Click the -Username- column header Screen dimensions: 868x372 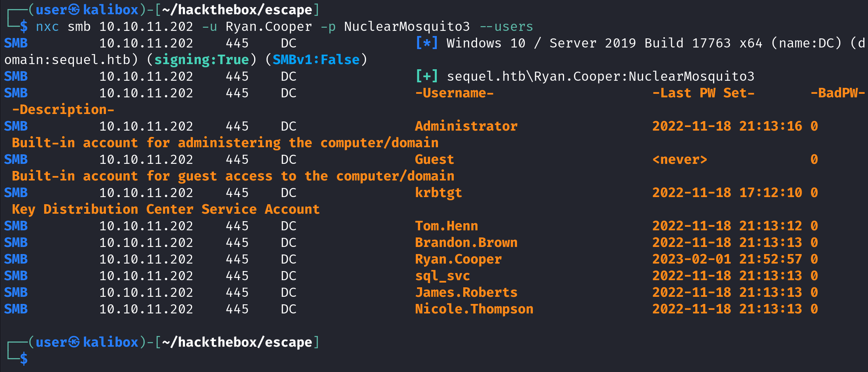454,93
